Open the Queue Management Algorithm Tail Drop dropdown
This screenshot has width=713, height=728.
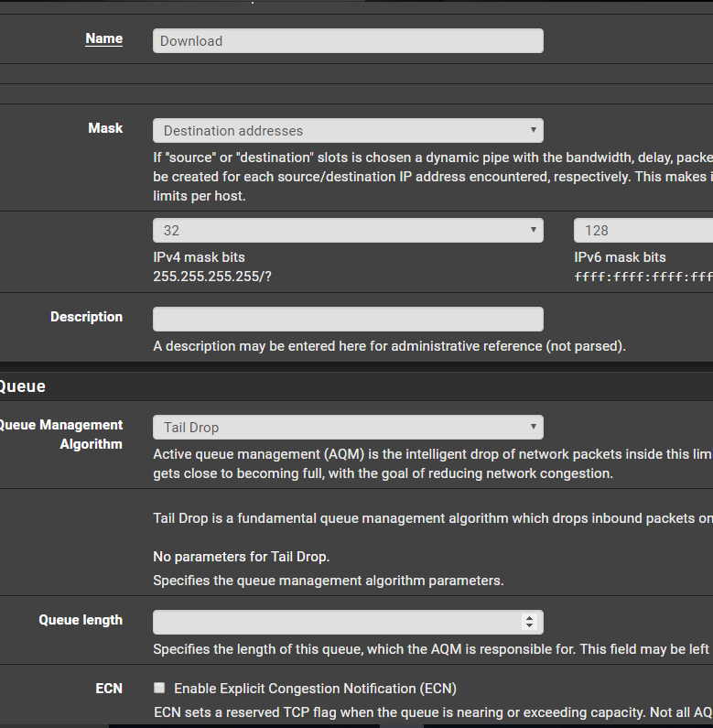(348, 428)
